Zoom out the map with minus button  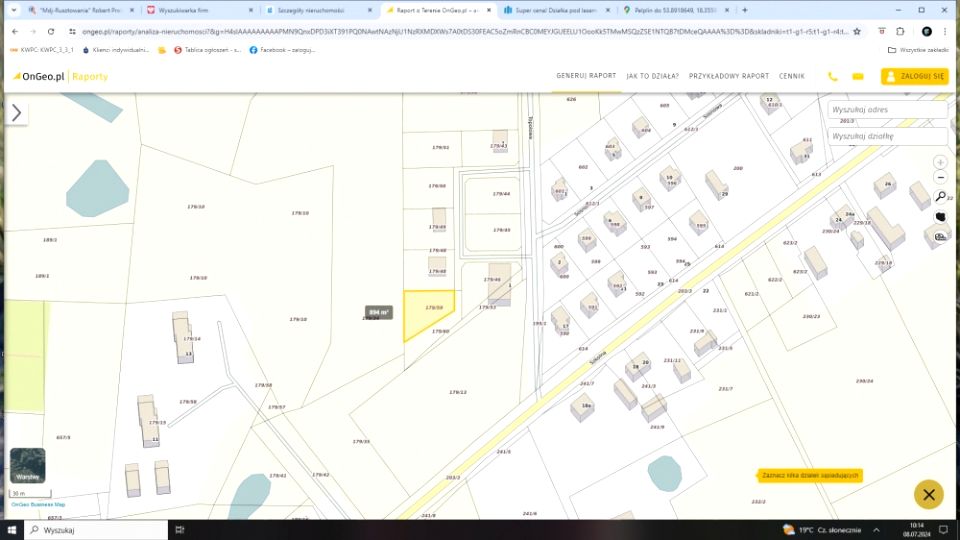[x=940, y=178]
